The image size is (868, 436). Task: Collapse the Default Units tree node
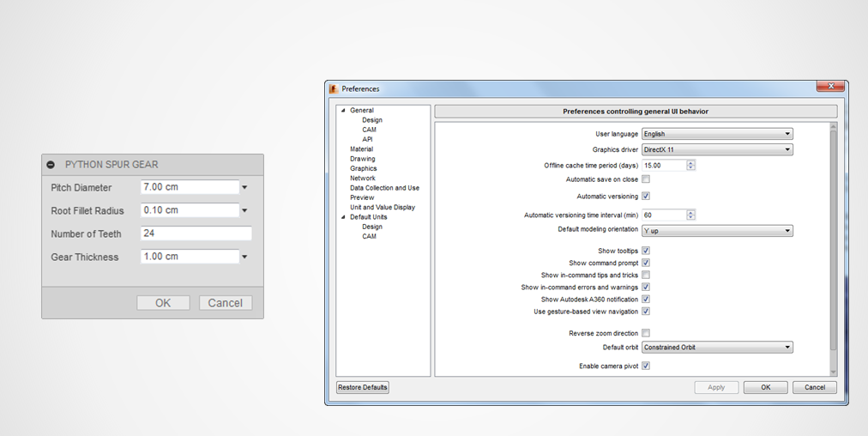343,217
